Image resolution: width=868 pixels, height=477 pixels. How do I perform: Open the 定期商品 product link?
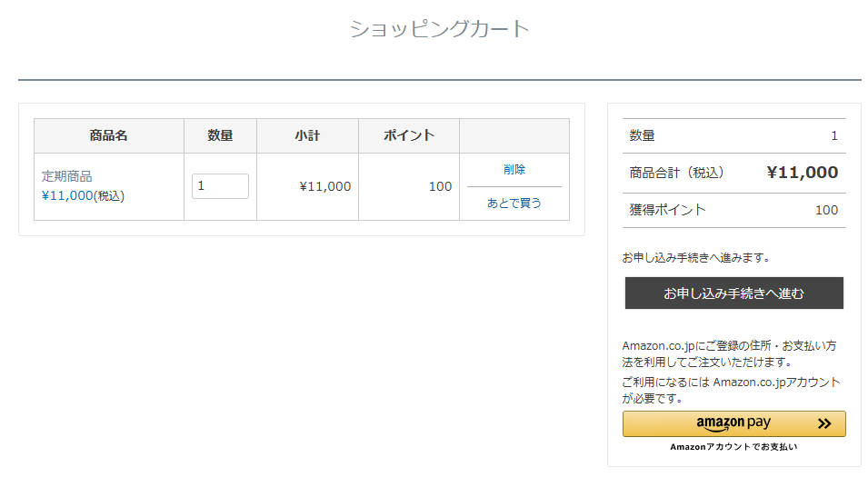pos(67,176)
